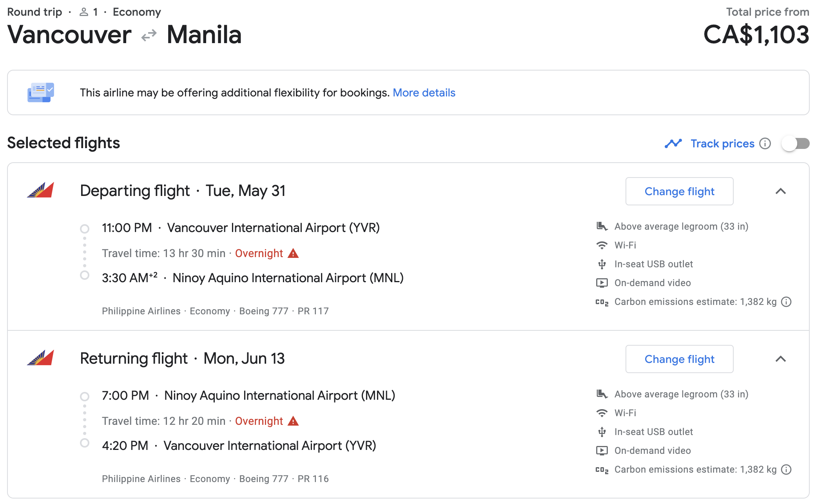This screenshot has width=816, height=504.
Task: Click the departing flight Overnight warning icon
Action: tap(293, 254)
